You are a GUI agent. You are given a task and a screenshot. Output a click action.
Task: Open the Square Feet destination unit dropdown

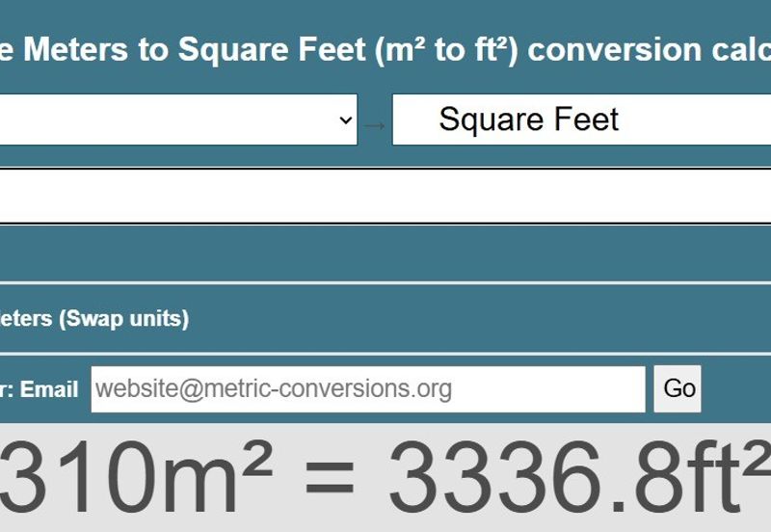point(578,120)
